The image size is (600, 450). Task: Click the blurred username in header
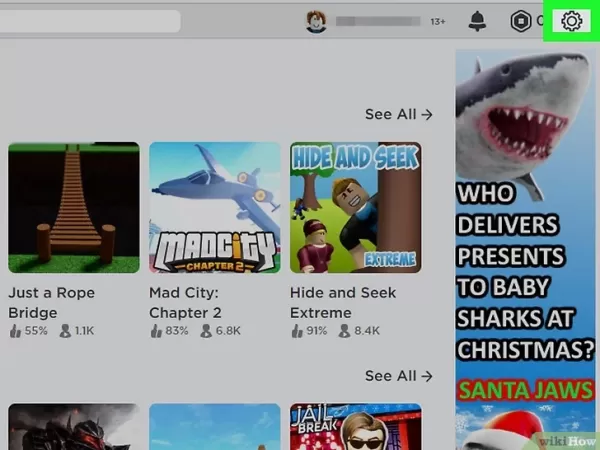coord(378,21)
